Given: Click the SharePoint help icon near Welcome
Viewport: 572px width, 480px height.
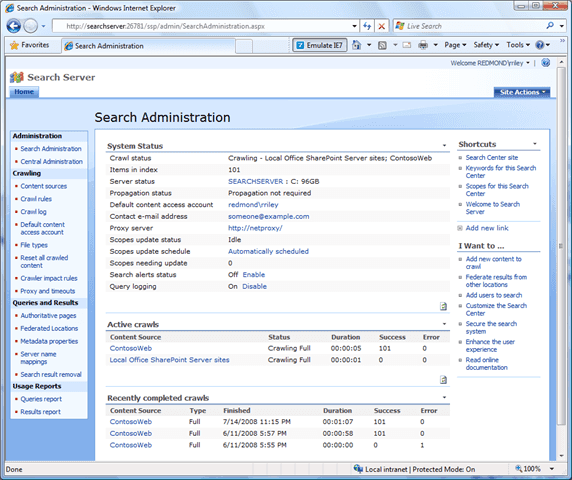Looking at the screenshot, I should pos(545,63).
